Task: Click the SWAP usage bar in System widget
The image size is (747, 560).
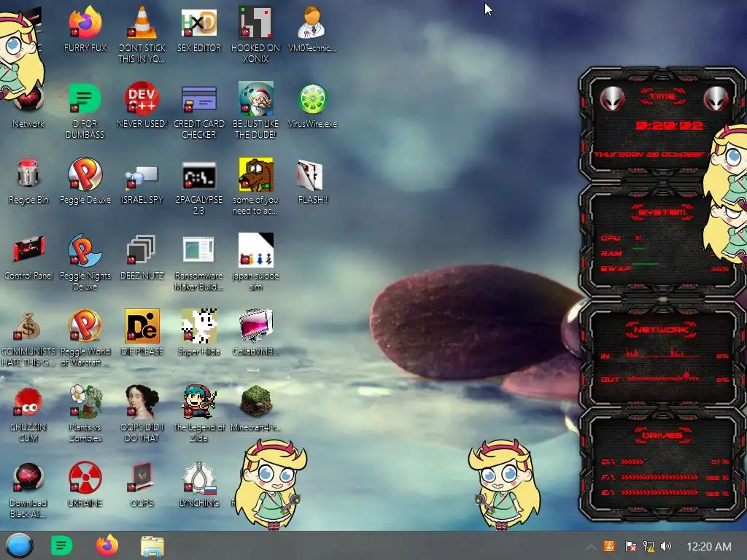Action: coord(645,263)
